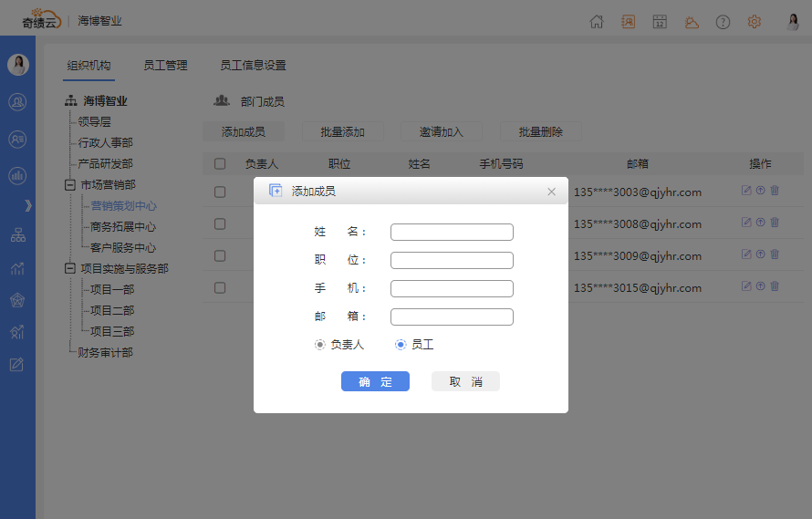
Task: Tick the checkbox for the 135****3015@qjyhr.com row
Action: [x=220, y=288]
